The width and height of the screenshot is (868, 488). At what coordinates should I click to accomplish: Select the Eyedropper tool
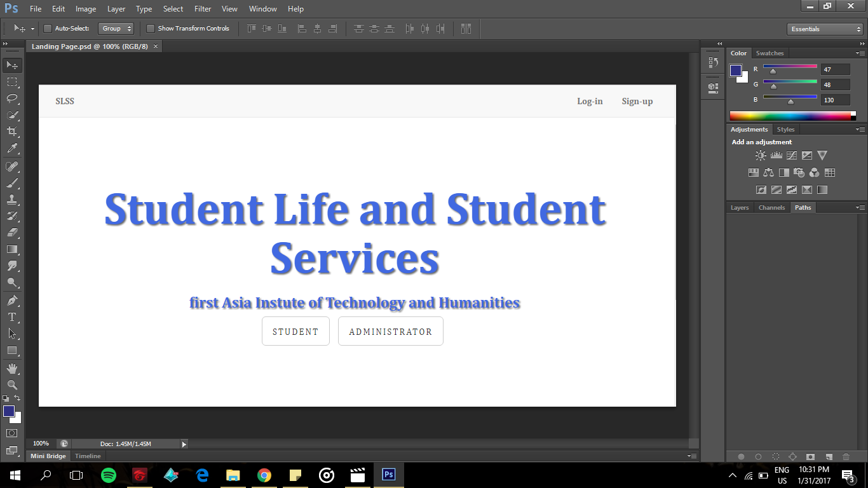[12, 149]
